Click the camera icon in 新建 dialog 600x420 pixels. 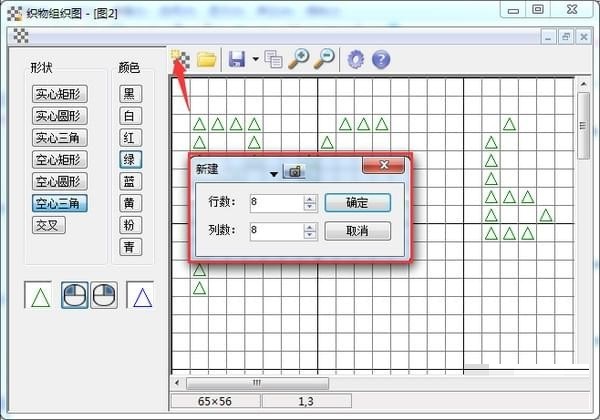(294, 171)
